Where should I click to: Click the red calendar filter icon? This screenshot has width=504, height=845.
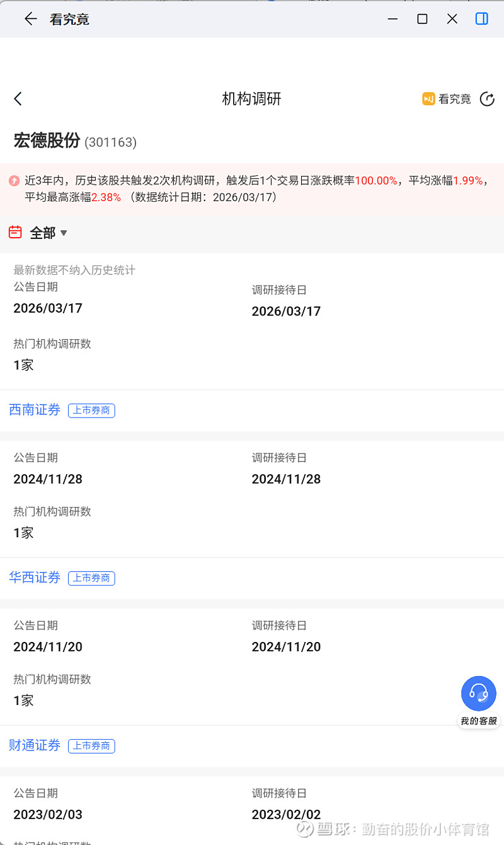coord(15,232)
